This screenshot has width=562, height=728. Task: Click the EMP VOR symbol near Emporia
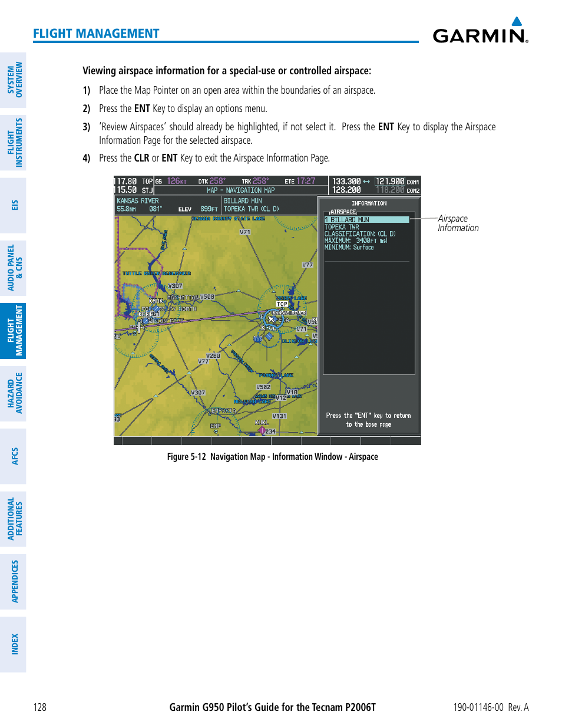[x=216, y=431]
